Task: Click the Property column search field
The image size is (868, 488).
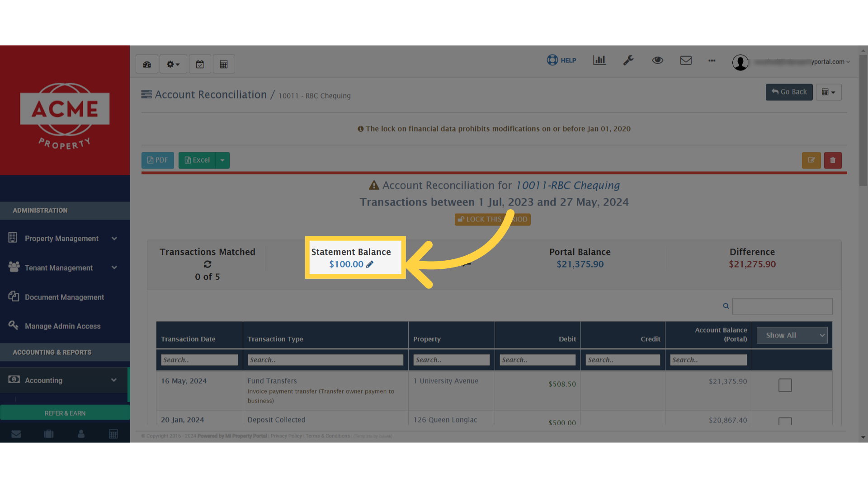Action: click(451, 360)
